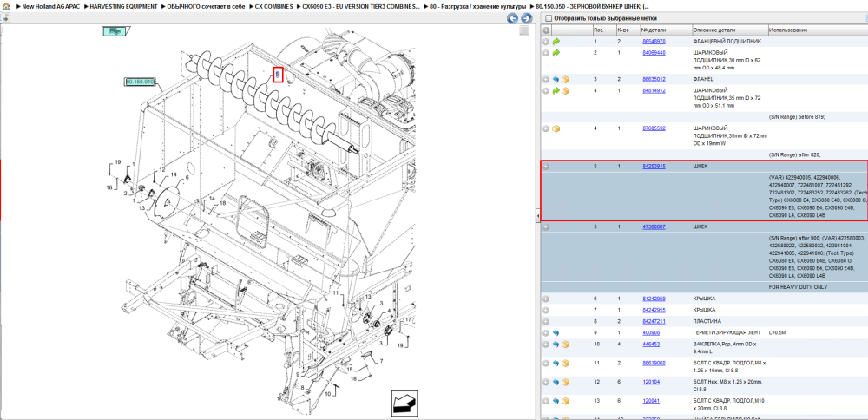This screenshot has height=420, width=868.
Task: Add part 84242959 using its plus icon
Action: pos(546,299)
